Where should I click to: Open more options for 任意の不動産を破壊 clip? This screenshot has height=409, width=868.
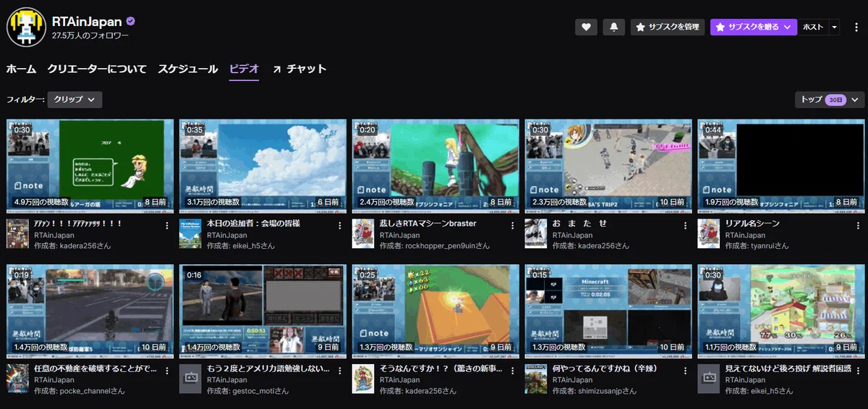[167, 370]
